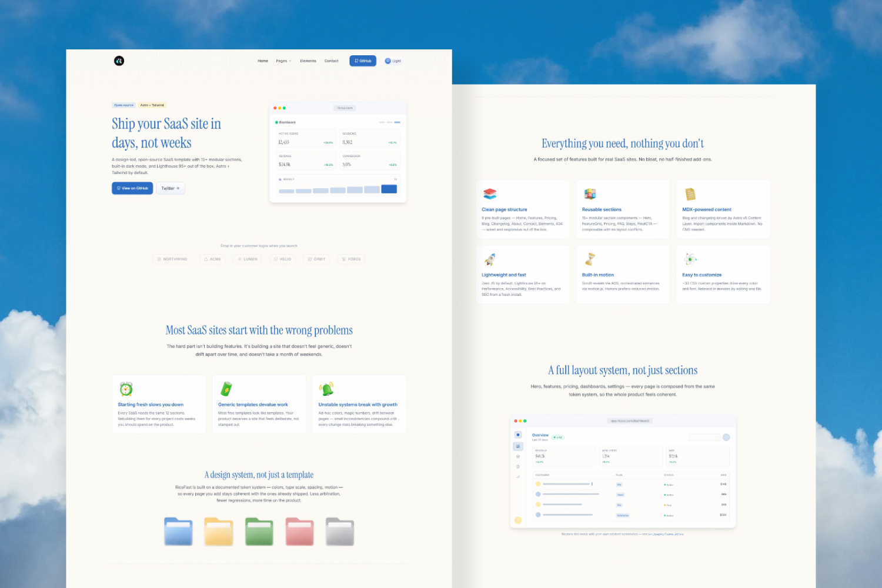
Task: Click the hourglass Built-in motion icon
Action: (590, 259)
